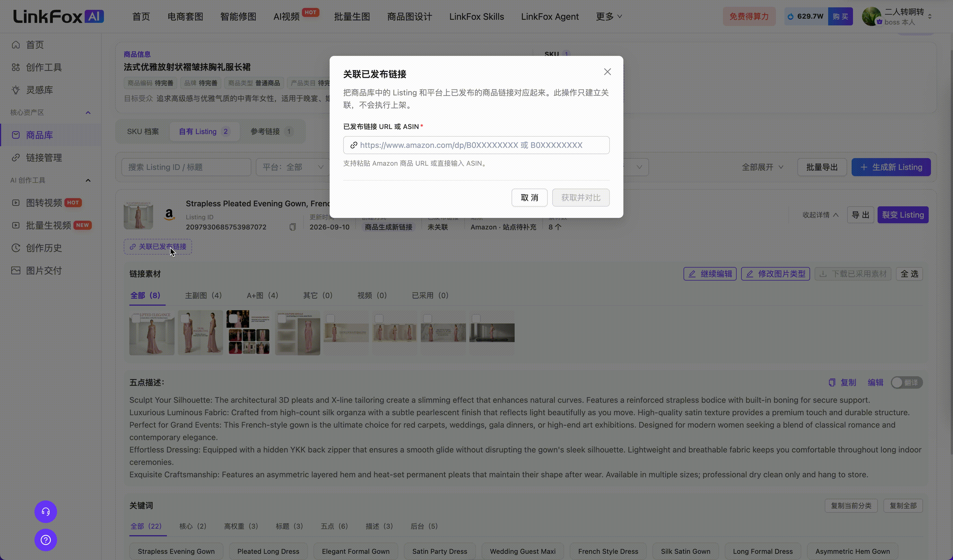Image resolution: width=953 pixels, height=560 pixels.
Task: Switch to the SKU 档案 tab
Action: click(x=143, y=132)
